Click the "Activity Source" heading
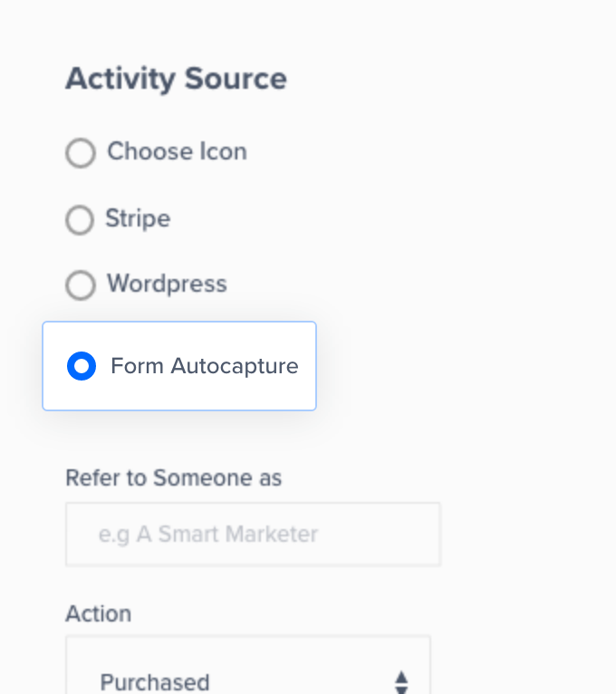Image resolution: width=616 pixels, height=694 pixels. pyautogui.click(x=176, y=79)
